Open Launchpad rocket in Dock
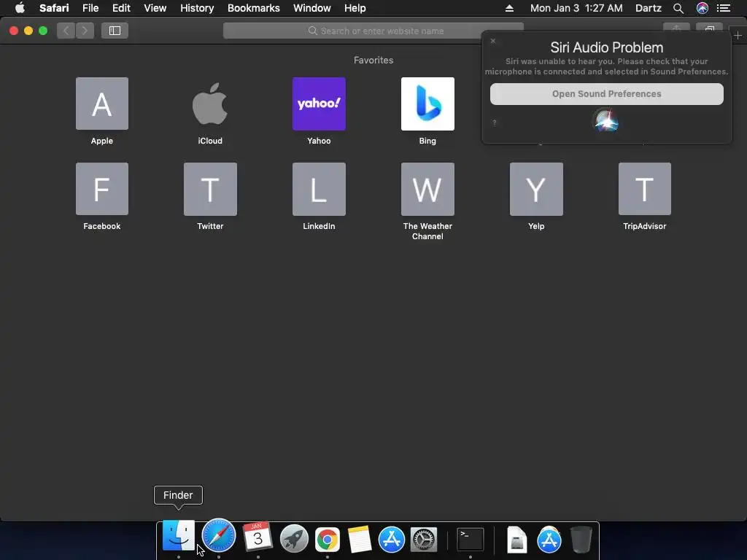This screenshot has width=747, height=560. pyautogui.click(x=294, y=539)
